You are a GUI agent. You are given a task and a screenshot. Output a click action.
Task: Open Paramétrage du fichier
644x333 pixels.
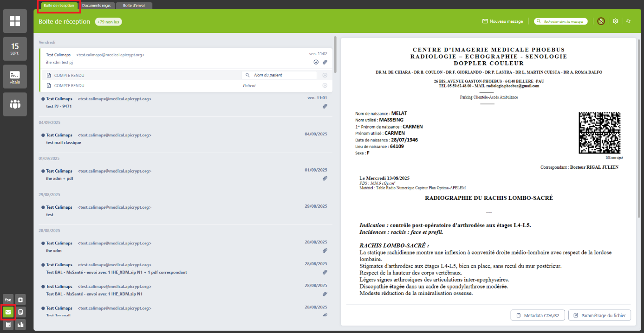pos(599,315)
